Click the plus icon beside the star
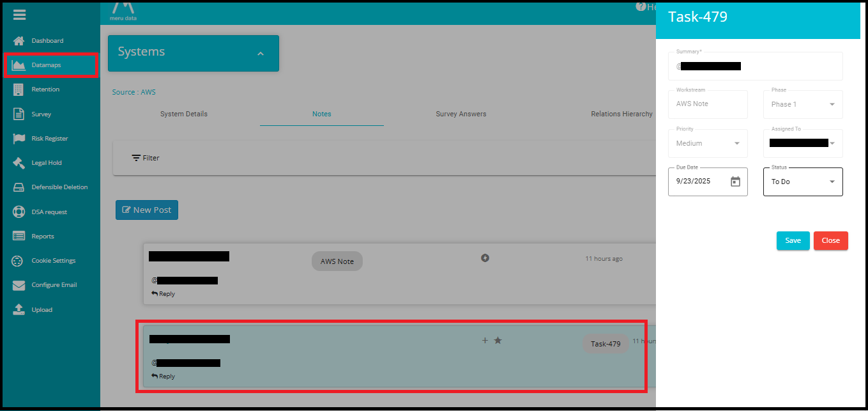This screenshot has height=411, width=868. tap(485, 341)
